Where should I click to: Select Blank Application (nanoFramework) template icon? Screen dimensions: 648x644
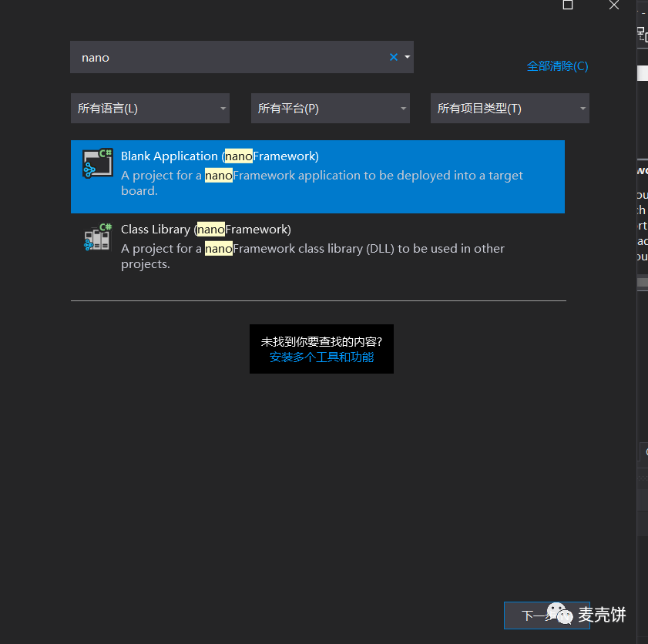pyautogui.click(x=98, y=163)
